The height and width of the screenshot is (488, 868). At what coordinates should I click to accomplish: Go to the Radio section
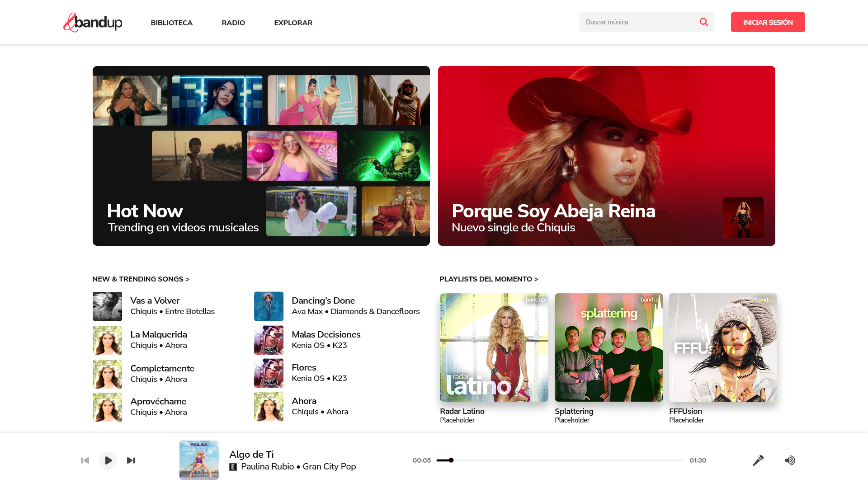(233, 23)
